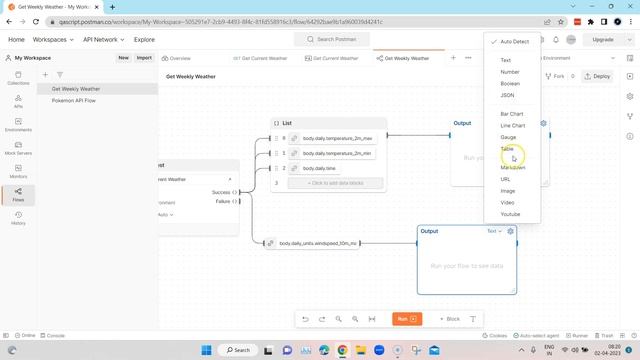Open Monitors in the sidebar
This screenshot has width=640, height=360.
[18, 171]
